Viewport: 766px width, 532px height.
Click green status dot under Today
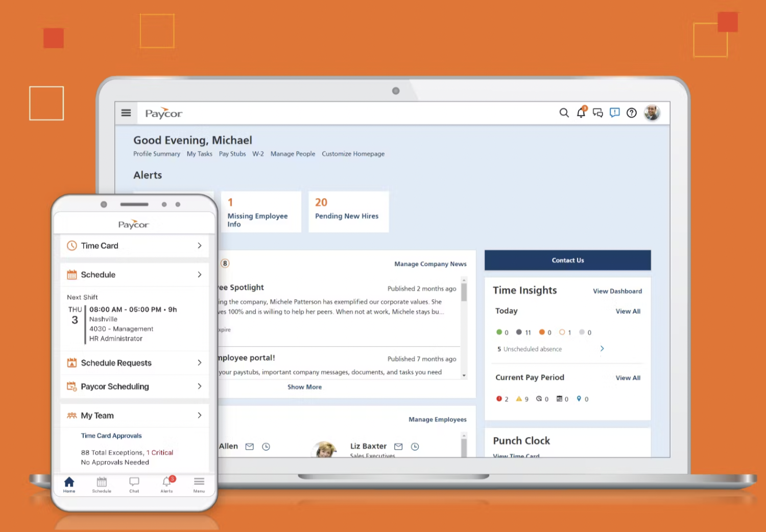point(499,332)
